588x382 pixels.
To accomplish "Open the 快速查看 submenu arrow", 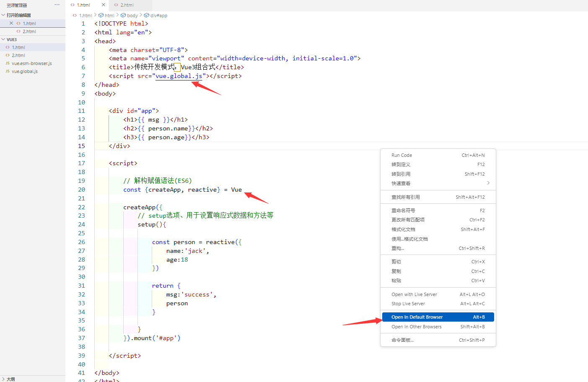I will [488, 183].
